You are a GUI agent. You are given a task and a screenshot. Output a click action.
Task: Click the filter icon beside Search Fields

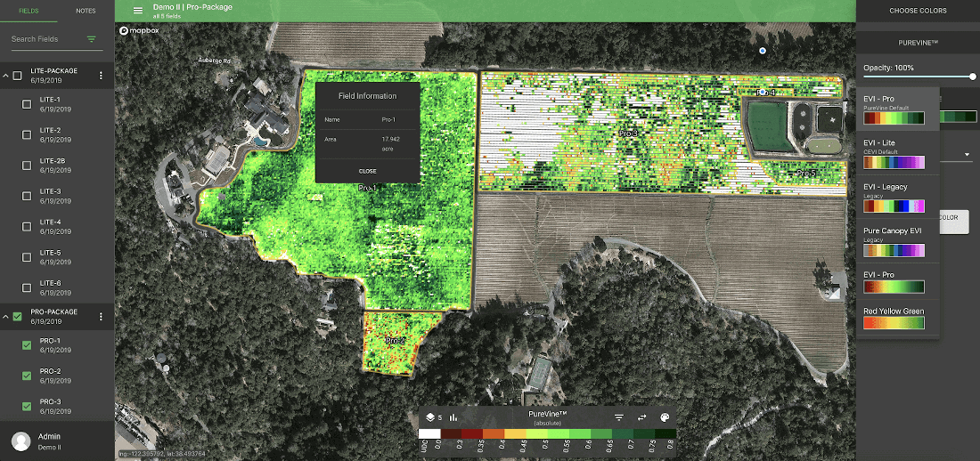click(91, 39)
